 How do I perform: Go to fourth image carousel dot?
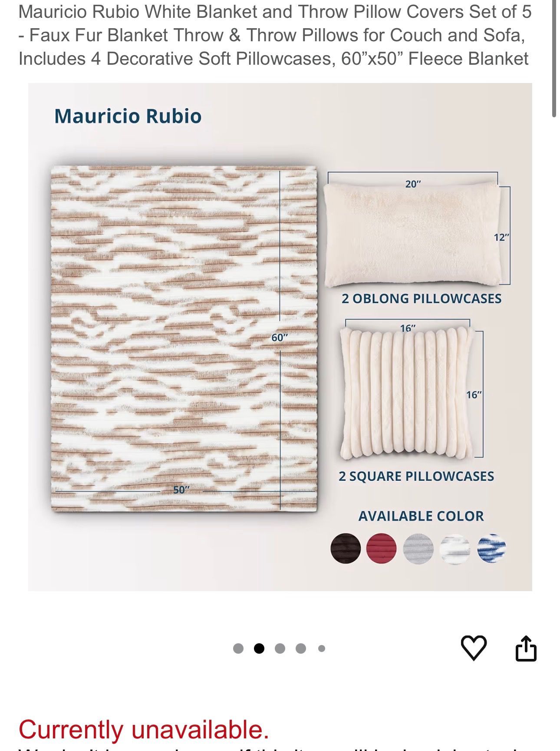(x=301, y=648)
